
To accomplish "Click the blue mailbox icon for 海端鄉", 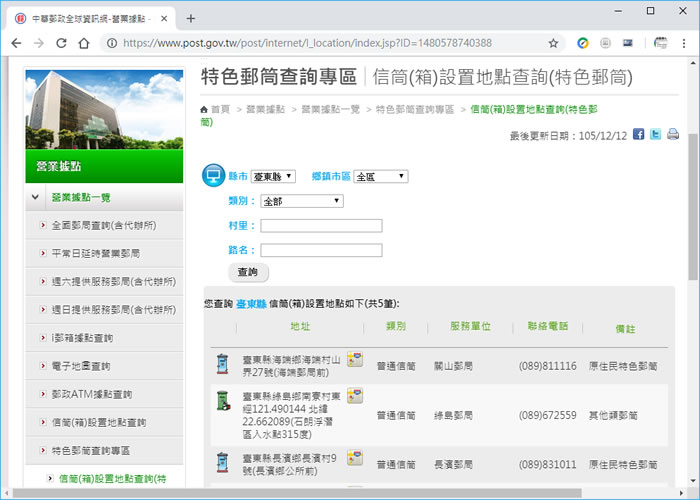I will click(x=222, y=364).
